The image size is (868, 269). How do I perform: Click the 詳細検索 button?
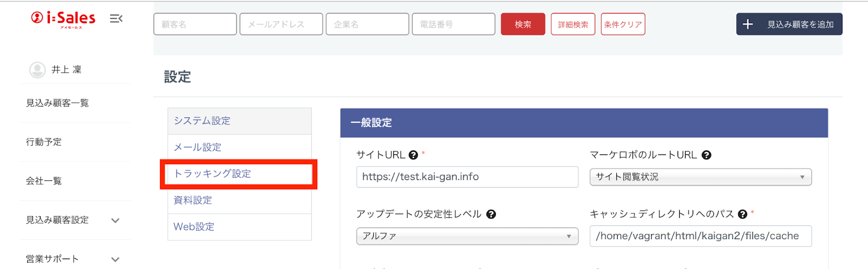(573, 24)
